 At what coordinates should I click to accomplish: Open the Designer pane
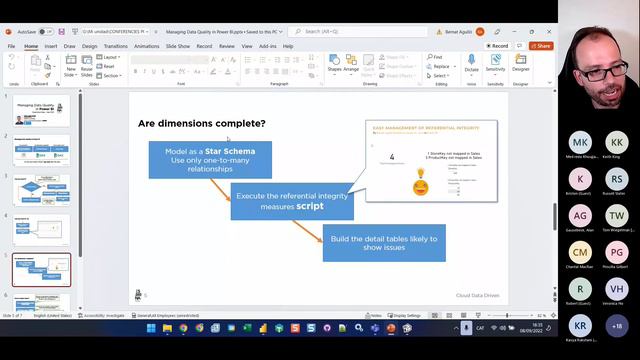[521, 64]
